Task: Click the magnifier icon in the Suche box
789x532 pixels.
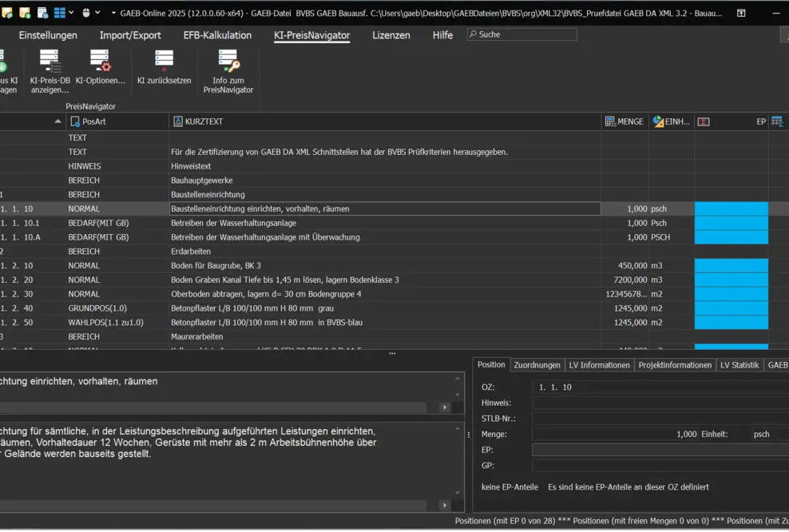Action: (x=473, y=34)
